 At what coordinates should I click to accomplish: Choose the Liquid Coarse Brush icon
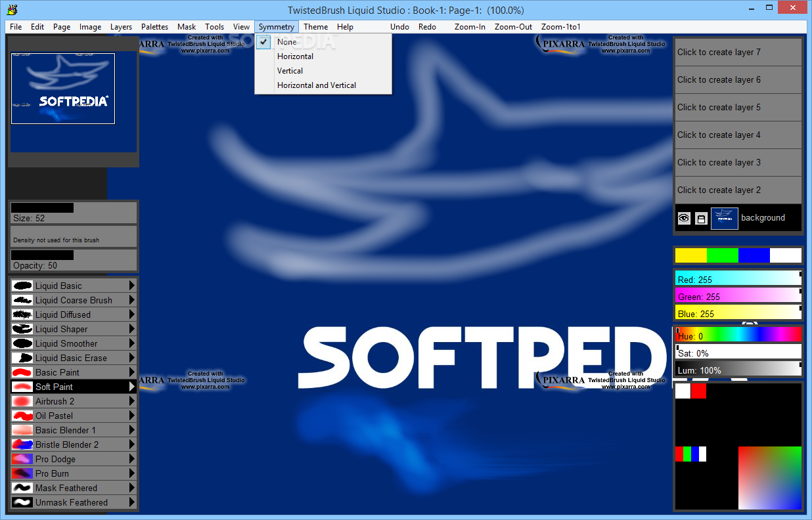tap(22, 300)
